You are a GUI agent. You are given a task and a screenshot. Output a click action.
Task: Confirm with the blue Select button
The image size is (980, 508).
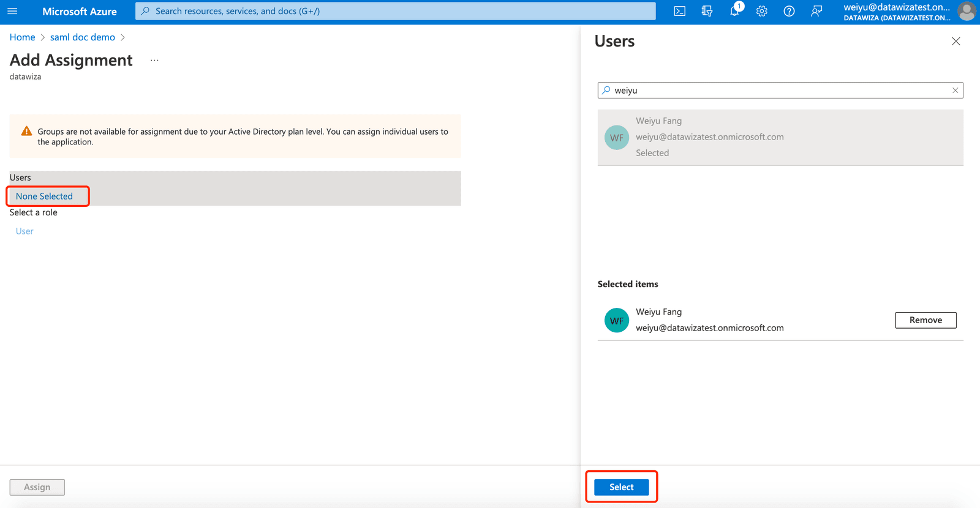tap(621, 487)
